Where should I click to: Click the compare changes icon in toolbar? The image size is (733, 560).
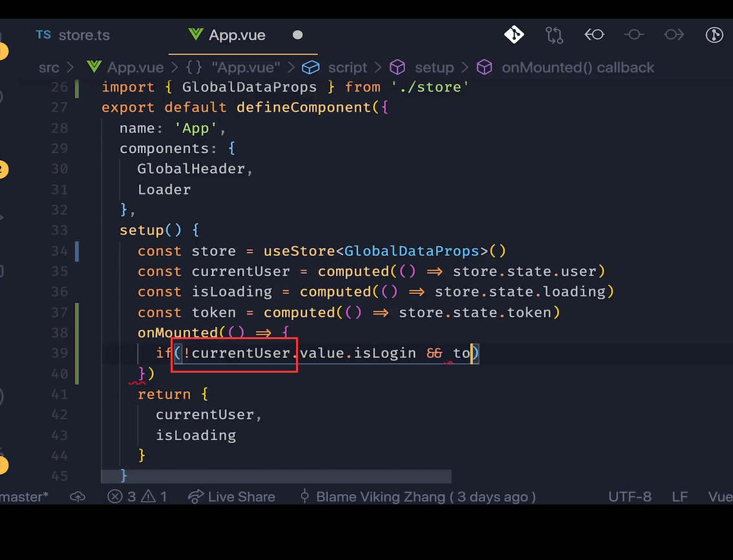click(554, 35)
